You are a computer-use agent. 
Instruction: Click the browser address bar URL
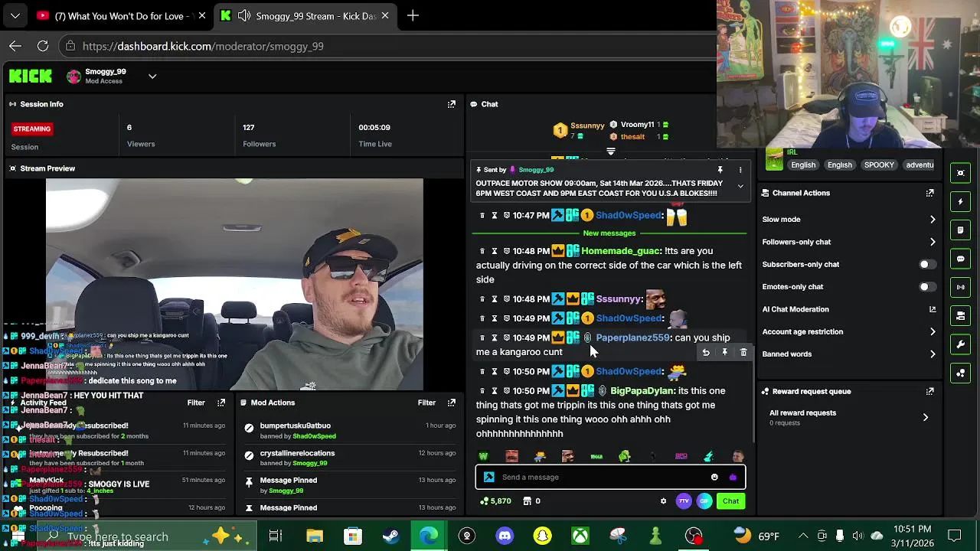tap(203, 46)
